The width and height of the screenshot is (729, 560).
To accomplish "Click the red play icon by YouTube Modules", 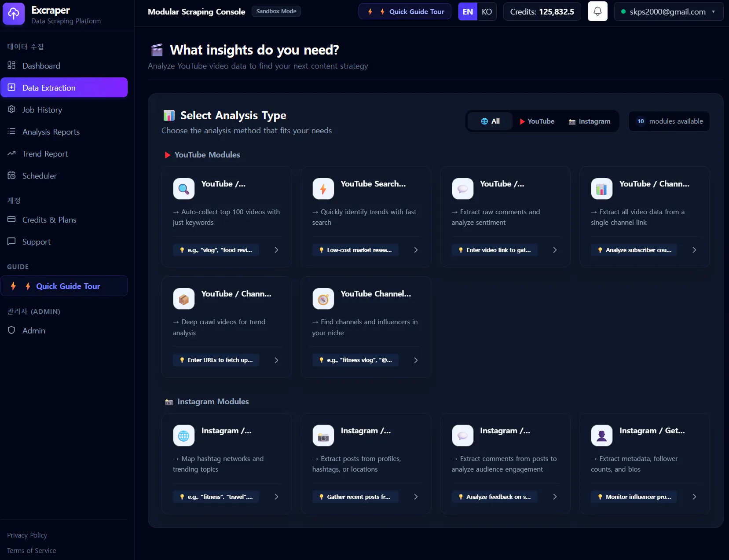I will pyautogui.click(x=168, y=155).
